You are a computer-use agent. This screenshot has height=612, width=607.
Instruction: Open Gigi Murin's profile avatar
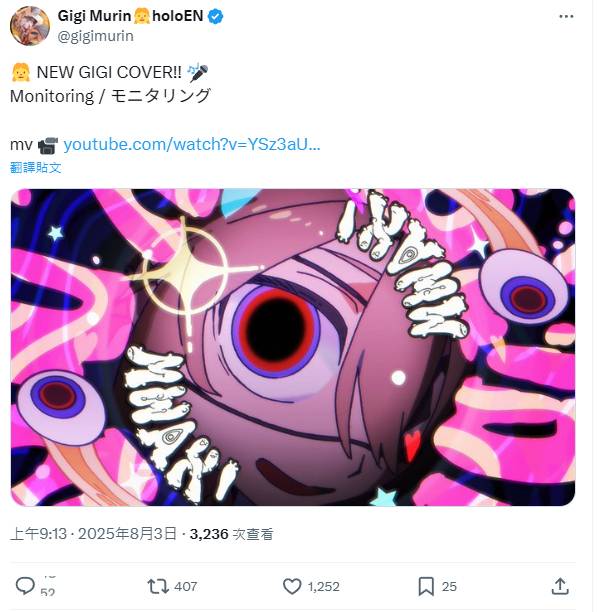coord(30,26)
